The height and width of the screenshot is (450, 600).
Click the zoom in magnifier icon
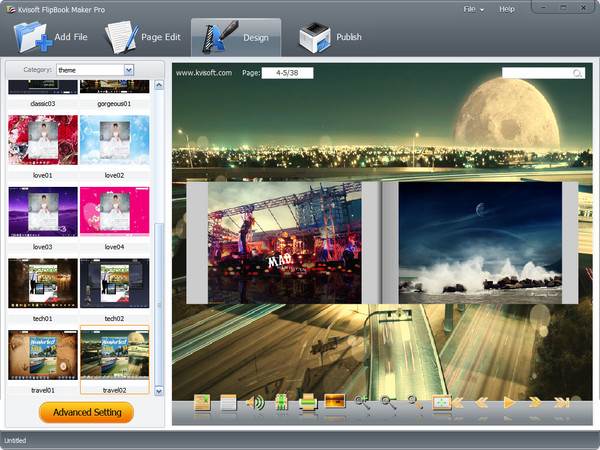[362, 403]
